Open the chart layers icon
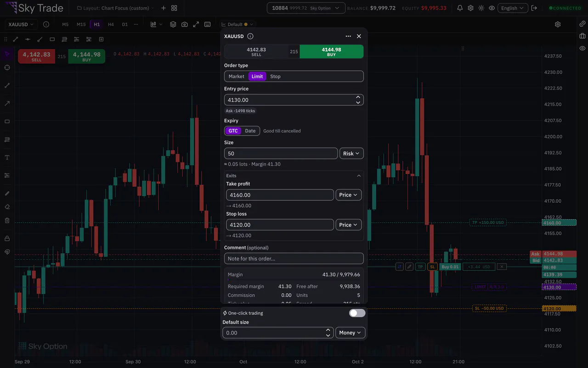 coord(173,24)
